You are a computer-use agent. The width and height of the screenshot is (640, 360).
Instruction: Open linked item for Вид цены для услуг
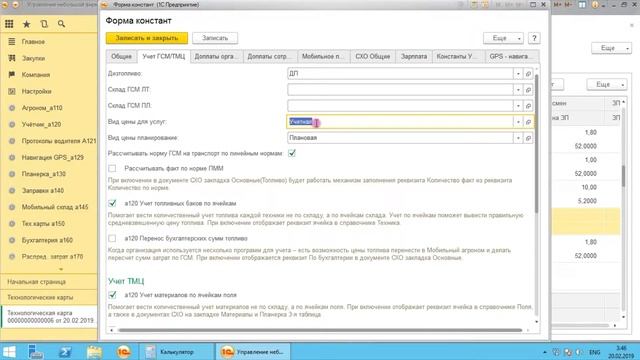coord(528,122)
